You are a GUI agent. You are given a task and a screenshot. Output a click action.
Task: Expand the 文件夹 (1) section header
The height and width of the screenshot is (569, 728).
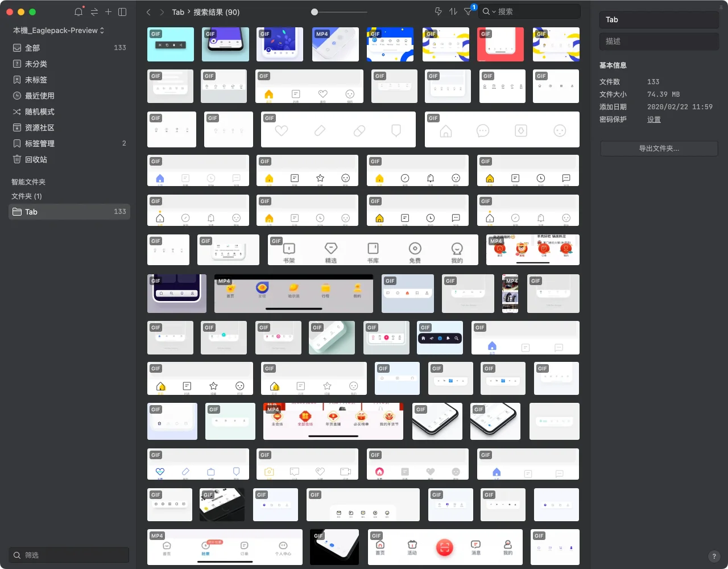(27, 196)
